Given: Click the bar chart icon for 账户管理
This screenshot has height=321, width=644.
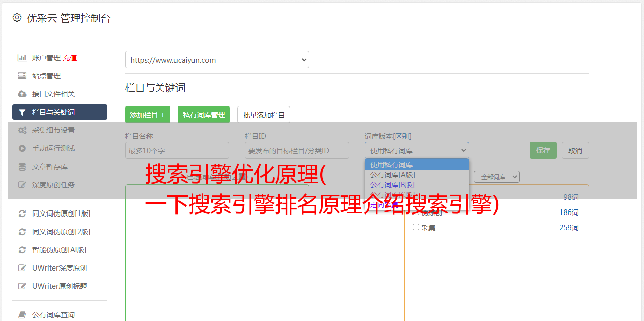Looking at the screenshot, I should click(22, 58).
